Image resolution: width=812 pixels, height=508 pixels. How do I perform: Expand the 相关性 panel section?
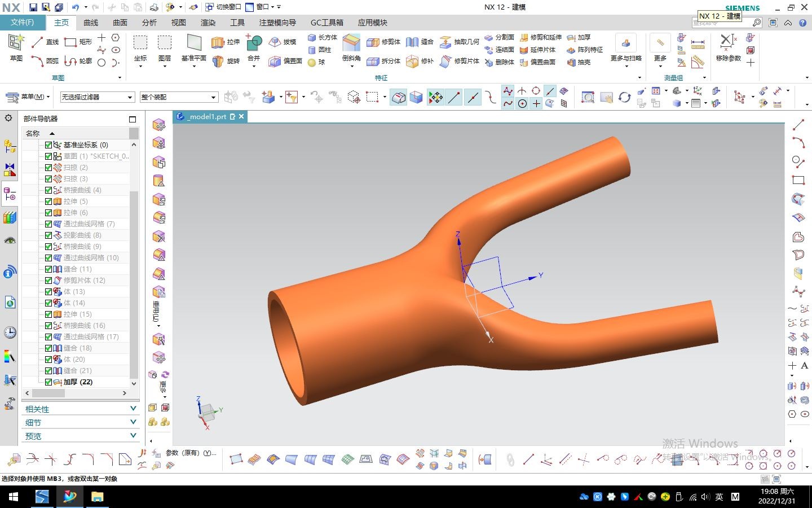pyautogui.click(x=81, y=409)
